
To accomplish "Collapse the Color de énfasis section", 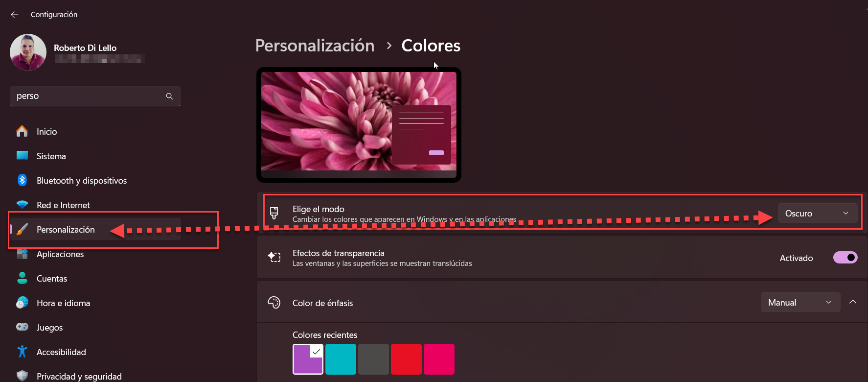I will tap(853, 302).
